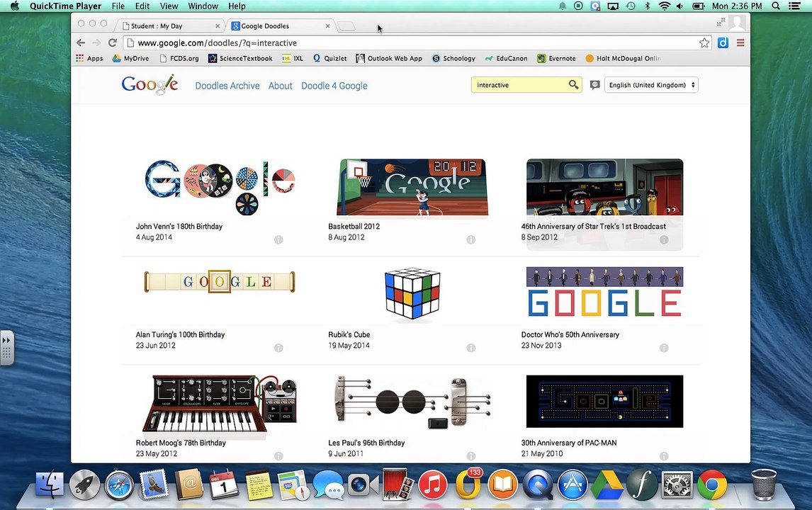Open the Notification Center list icon
The width and height of the screenshot is (812, 510).
(x=794, y=6)
